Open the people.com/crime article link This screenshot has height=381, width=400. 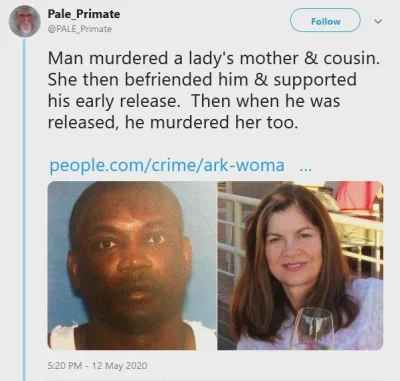pyautogui.click(x=167, y=165)
